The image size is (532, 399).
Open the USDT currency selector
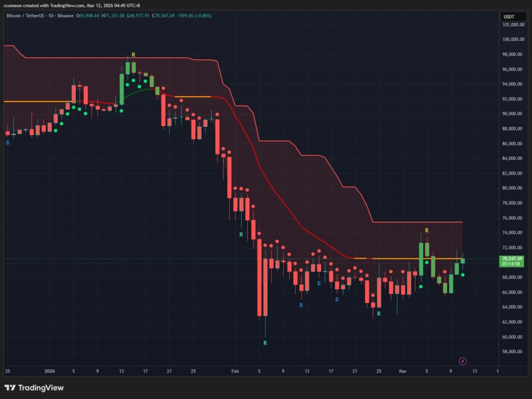[x=513, y=17]
